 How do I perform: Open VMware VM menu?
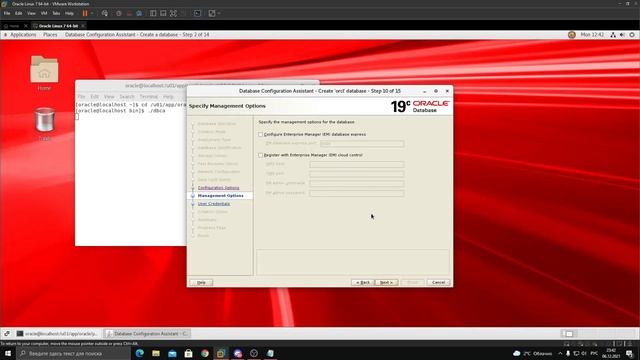(44, 13)
